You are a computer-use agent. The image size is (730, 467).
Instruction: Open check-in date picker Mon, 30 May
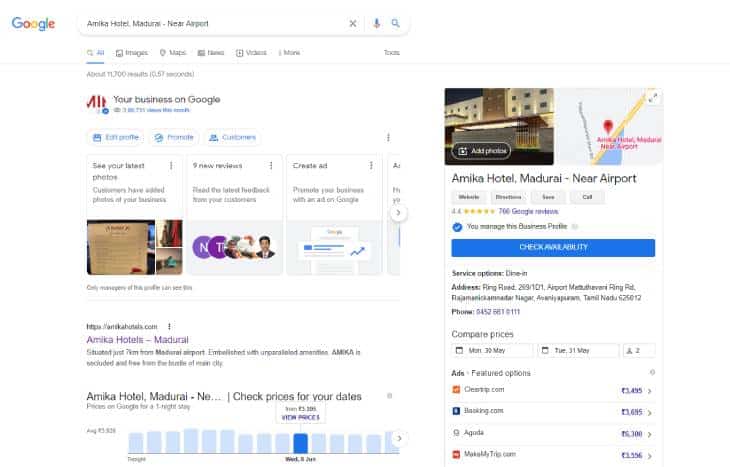point(492,351)
